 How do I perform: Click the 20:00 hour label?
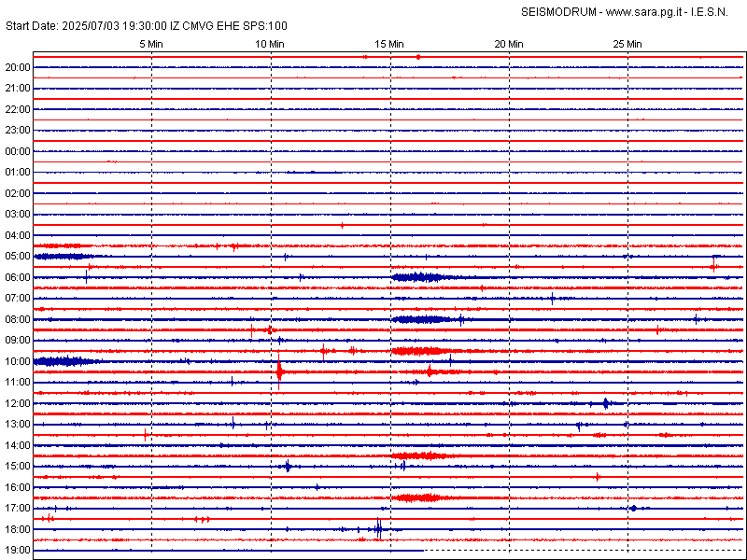click(x=18, y=67)
